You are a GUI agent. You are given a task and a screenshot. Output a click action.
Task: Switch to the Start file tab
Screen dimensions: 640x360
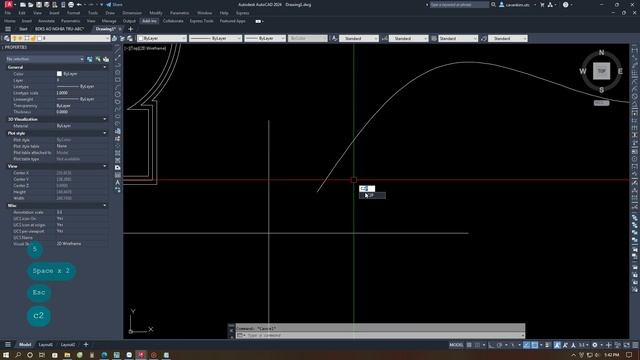[23, 29]
